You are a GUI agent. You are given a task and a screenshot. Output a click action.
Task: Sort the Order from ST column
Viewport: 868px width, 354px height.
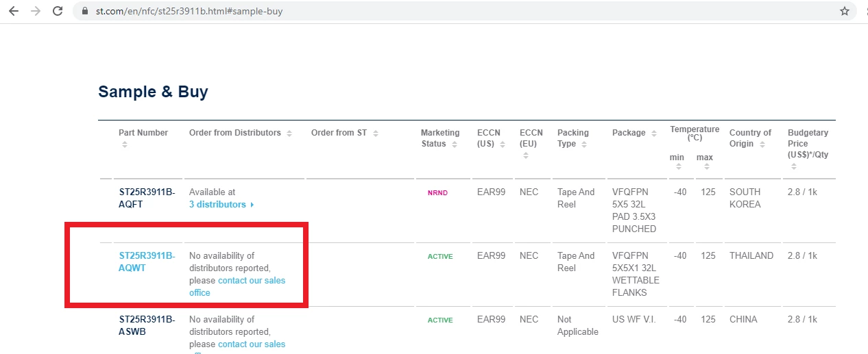coord(376,133)
